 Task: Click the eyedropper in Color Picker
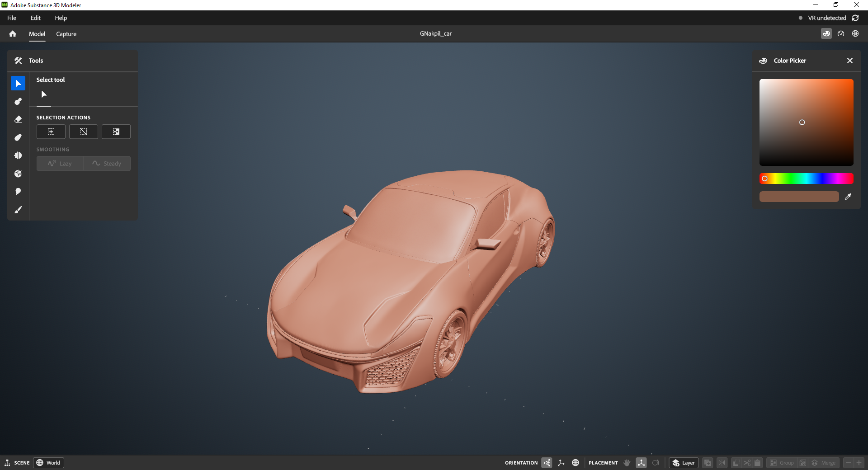(848, 197)
